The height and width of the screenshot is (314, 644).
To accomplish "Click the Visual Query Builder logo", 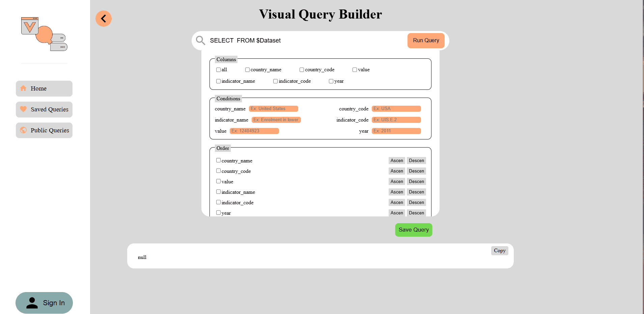I will tap(44, 34).
